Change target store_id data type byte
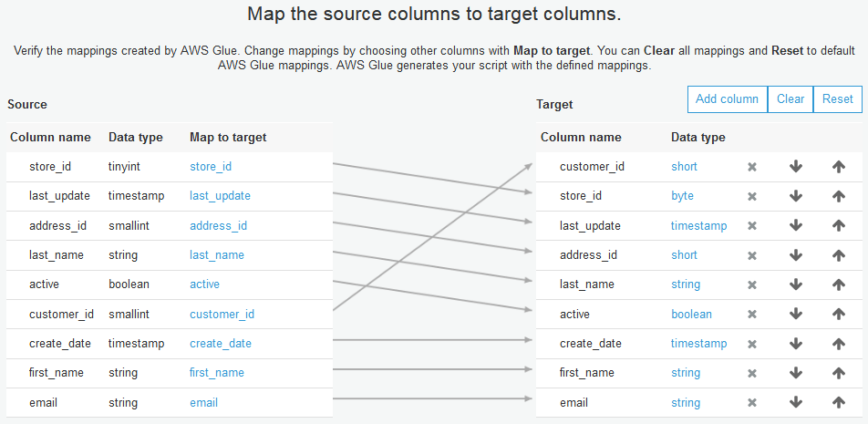868x424 pixels. [x=682, y=195]
